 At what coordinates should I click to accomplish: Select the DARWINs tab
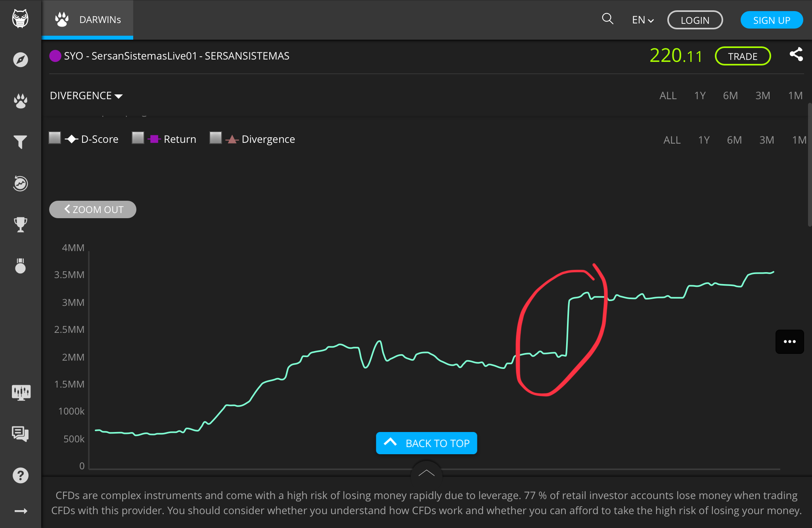click(x=88, y=20)
